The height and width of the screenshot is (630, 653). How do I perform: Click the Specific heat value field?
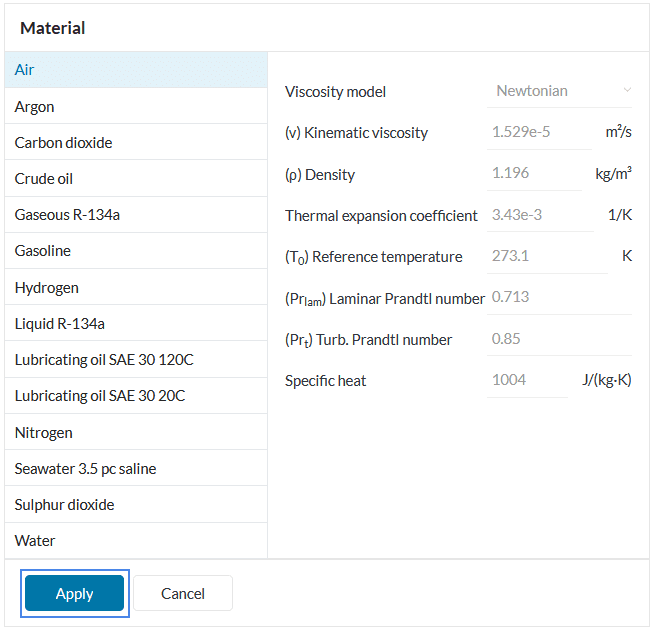click(527, 380)
